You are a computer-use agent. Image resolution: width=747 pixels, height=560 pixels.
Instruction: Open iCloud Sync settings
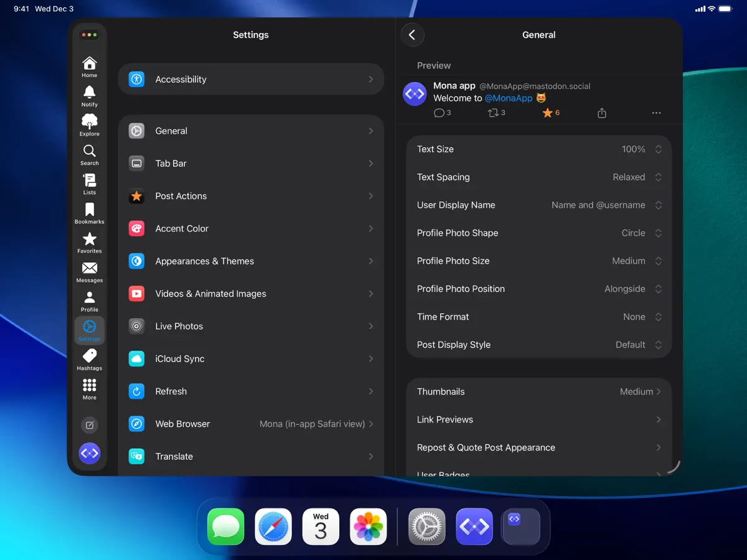tap(251, 359)
